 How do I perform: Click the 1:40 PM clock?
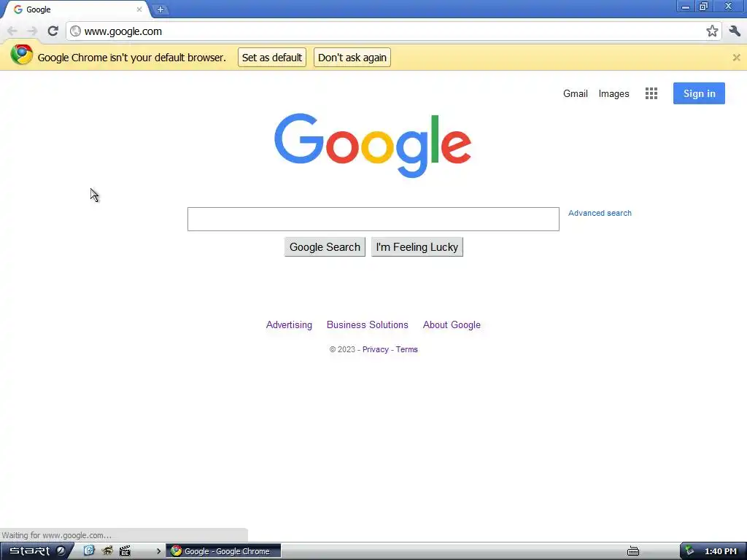pyautogui.click(x=720, y=551)
